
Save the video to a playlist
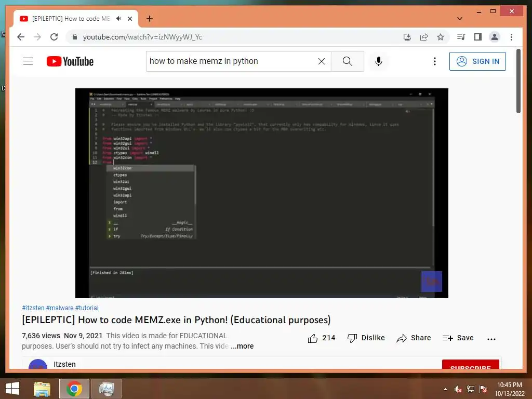[458, 338]
